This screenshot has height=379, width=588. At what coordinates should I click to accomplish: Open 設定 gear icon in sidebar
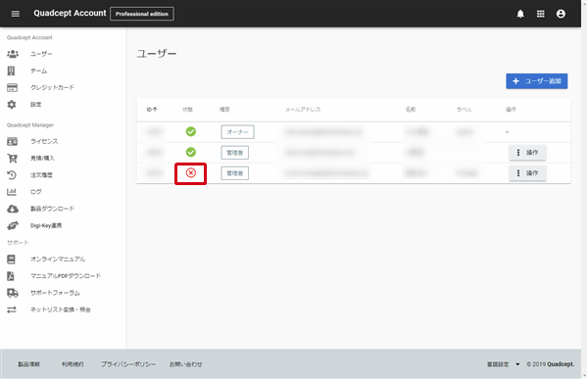pos(12,105)
